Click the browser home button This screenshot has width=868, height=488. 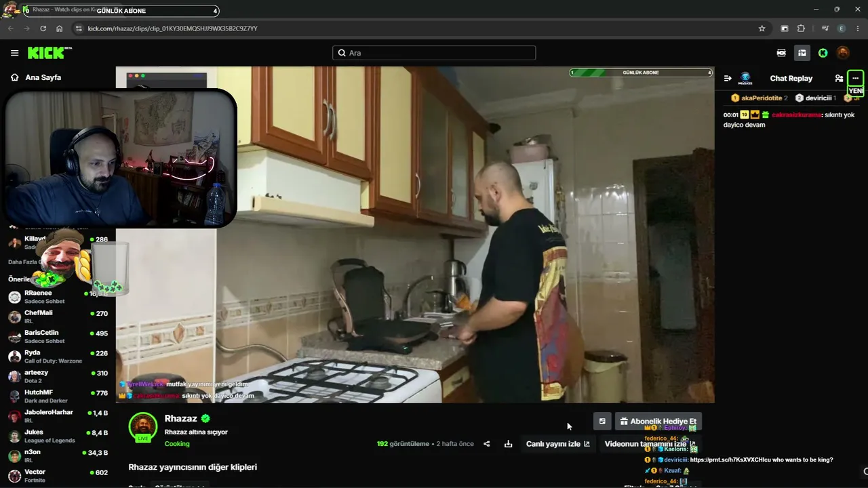click(59, 28)
